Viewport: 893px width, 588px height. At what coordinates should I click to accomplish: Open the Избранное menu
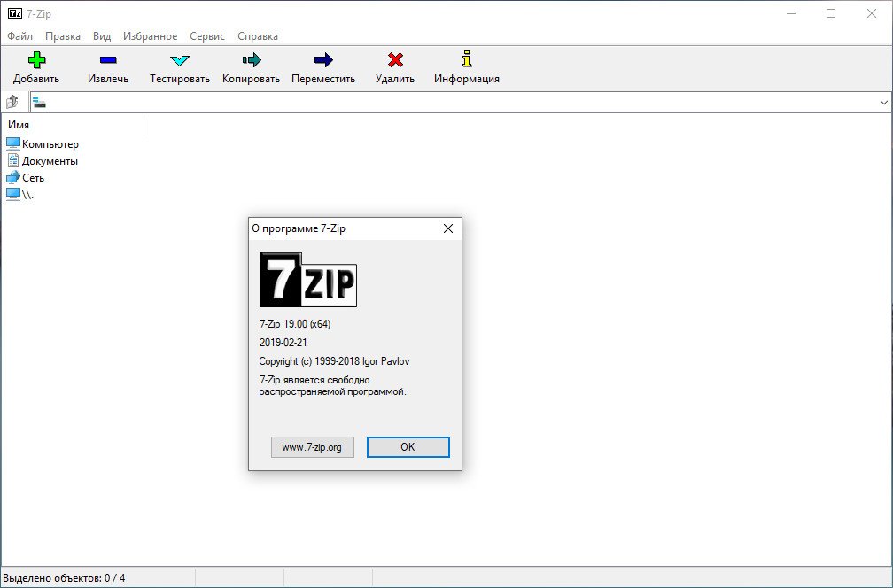click(x=151, y=35)
